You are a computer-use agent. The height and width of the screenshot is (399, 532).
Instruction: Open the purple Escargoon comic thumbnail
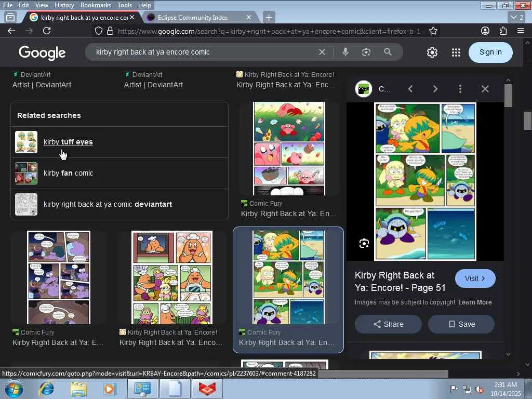click(59, 277)
